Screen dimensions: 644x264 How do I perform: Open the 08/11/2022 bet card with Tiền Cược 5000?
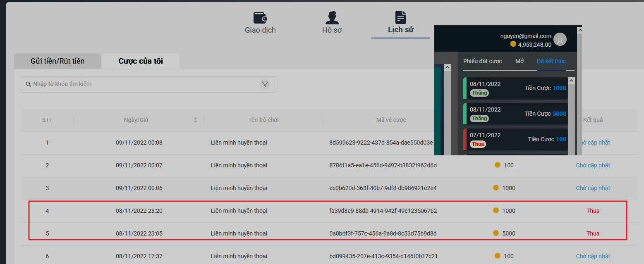pos(515,114)
